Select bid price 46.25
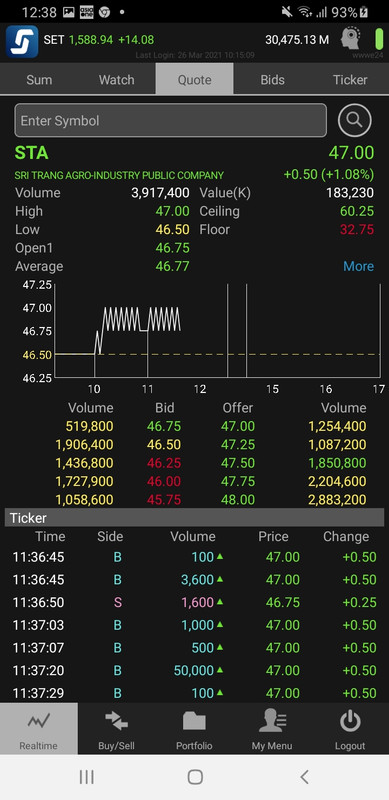The width and height of the screenshot is (389, 800). [x=164, y=463]
